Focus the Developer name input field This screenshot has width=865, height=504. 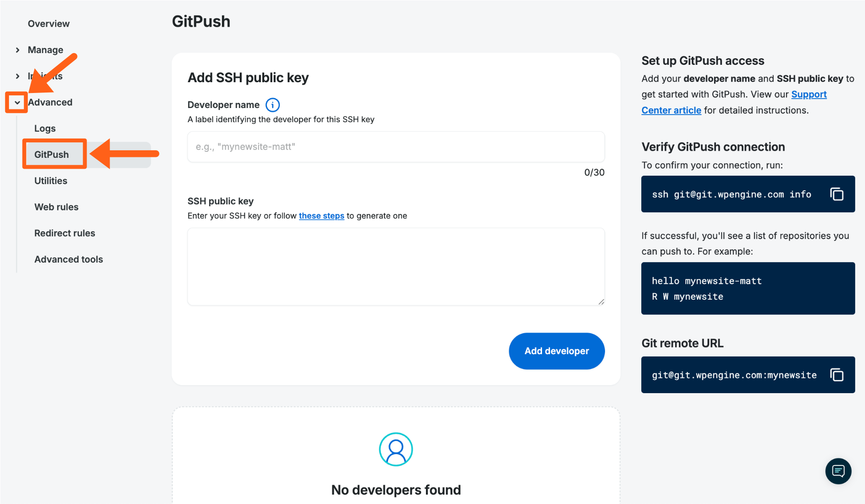click(396, 147)
